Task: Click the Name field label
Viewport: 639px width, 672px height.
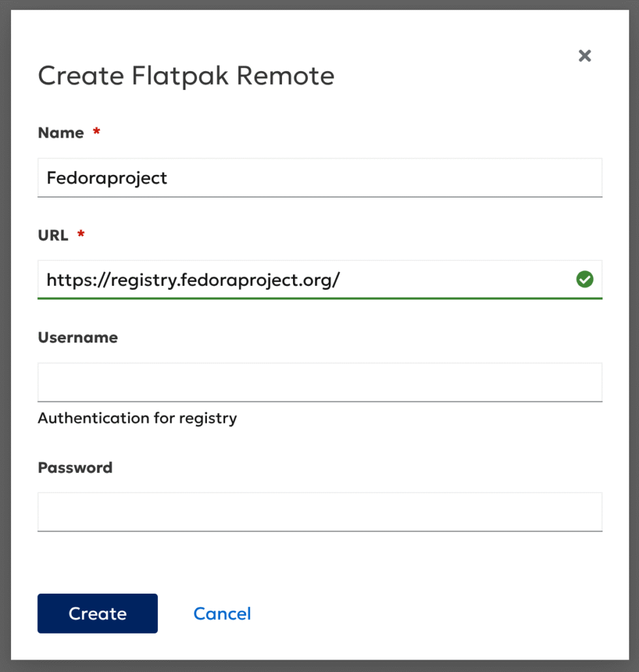Action: click(x=61, y=133)
